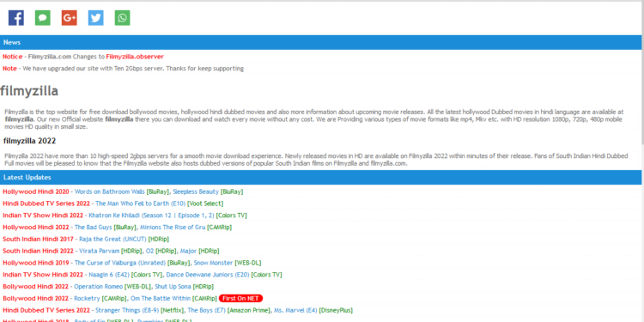Open Words on Bathroom Walls movie
644x322 pixels.
110,191
